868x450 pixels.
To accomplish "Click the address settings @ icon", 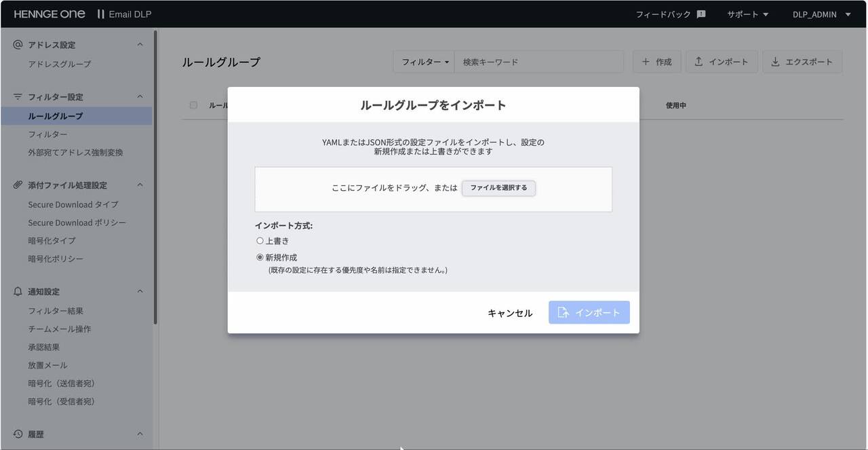I will (18, 45).
